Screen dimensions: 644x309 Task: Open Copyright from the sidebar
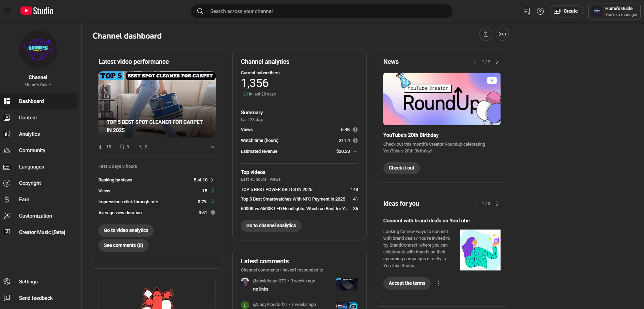[x=39, y=183]
